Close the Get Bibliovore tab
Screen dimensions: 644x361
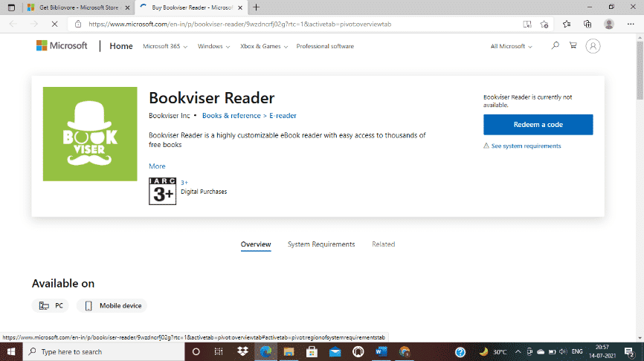(127, 7)
